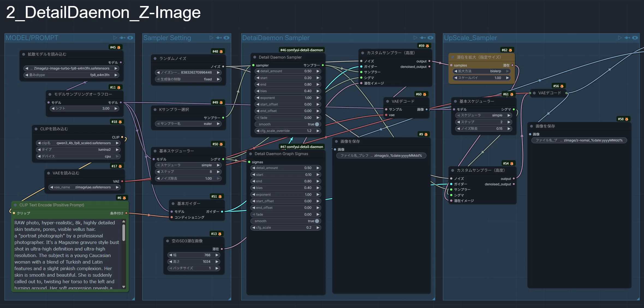Run the UpScale_Sampler group play icon
This screenshot has height=308, width=644.
click(620, 38)
